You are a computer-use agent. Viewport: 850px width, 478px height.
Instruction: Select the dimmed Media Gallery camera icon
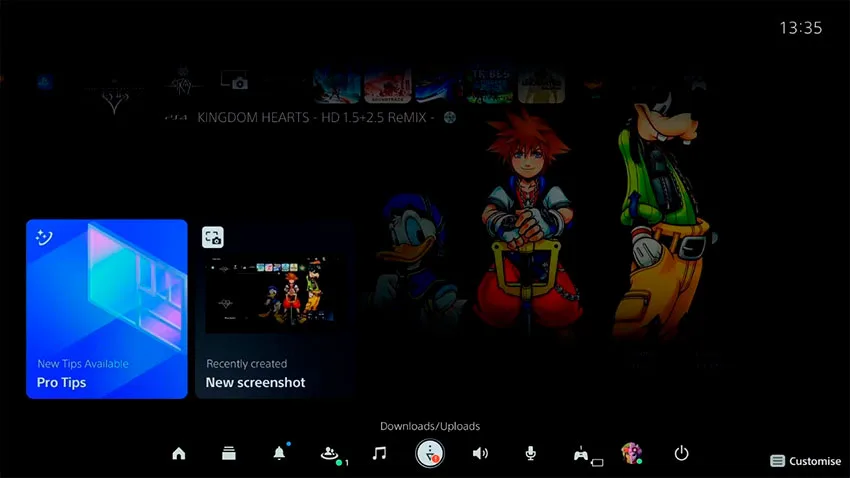[234, 81]
